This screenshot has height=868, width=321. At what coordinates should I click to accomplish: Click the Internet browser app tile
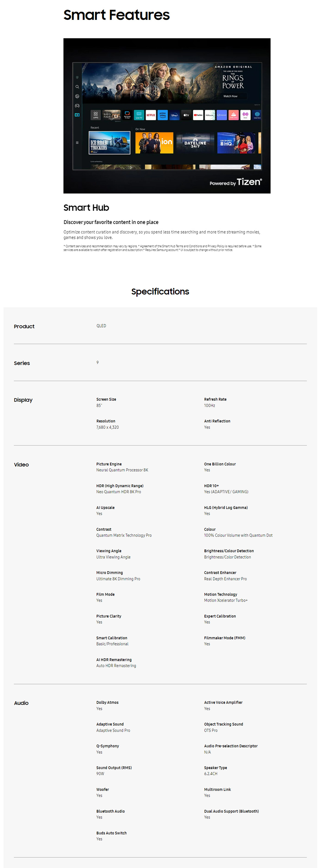tap(221, 115)
